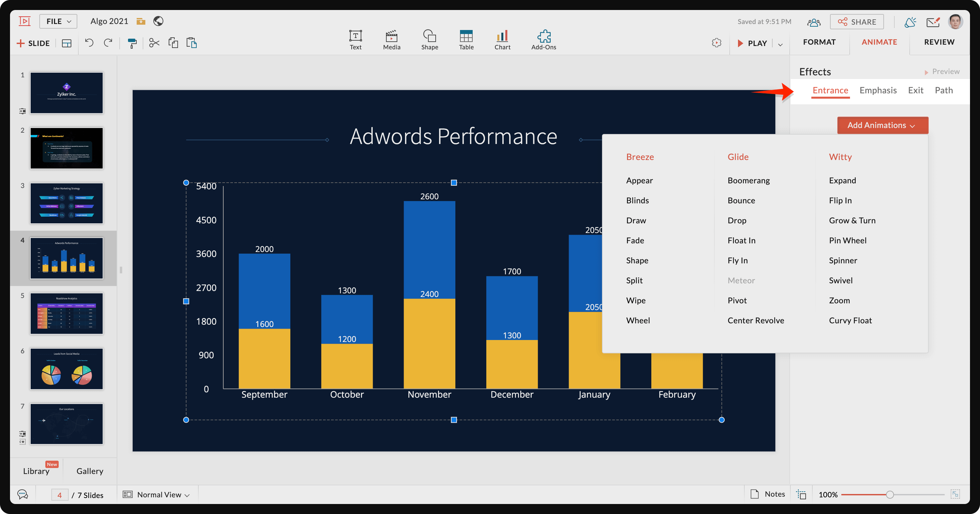The height and width of the screenshot is (514, 980).
Task: Choose the Fade entrance animation
Action: (x=635, y=240)
